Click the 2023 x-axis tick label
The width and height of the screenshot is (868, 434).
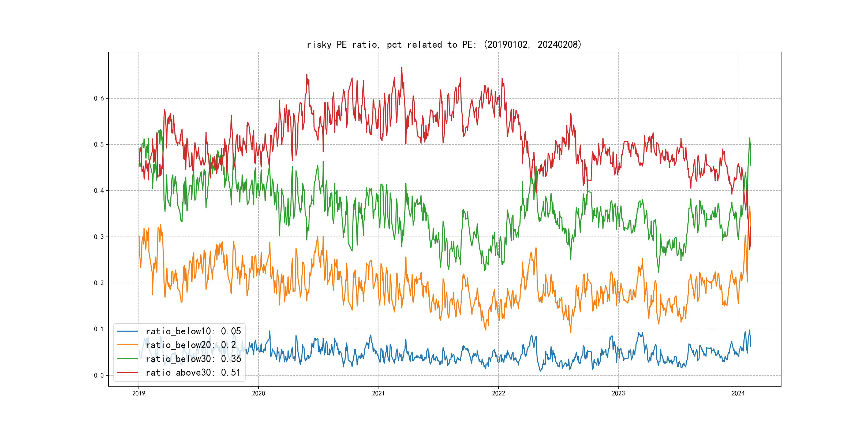pyautogui.click(x=618, y=393)
